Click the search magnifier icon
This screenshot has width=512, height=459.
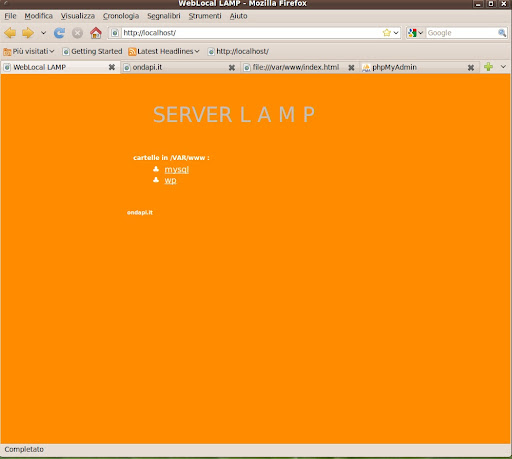[x=502, y=33]
